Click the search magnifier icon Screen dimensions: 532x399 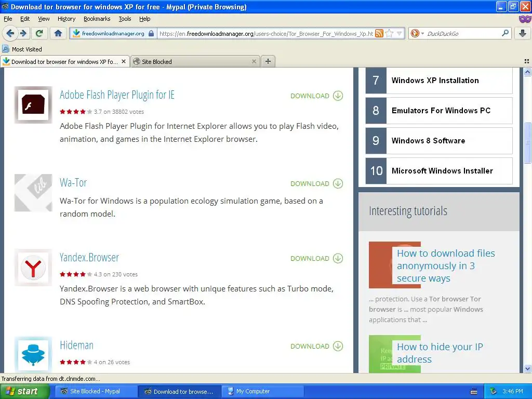505,33
